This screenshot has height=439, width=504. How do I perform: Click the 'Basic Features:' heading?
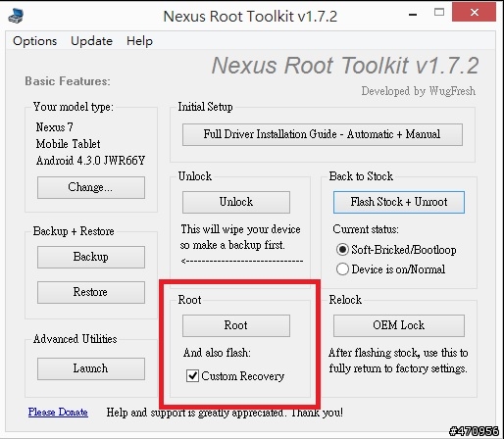click(68, 81)
